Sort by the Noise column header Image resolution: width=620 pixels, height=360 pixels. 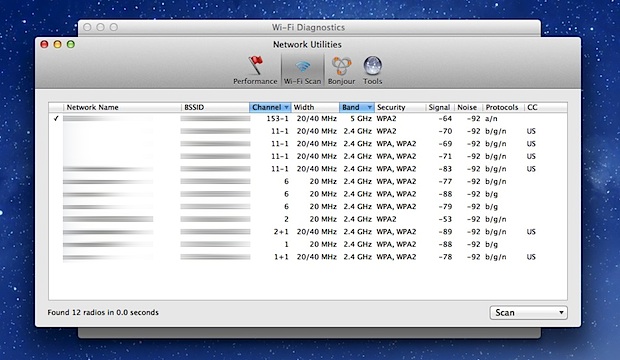tap(468, 107)
